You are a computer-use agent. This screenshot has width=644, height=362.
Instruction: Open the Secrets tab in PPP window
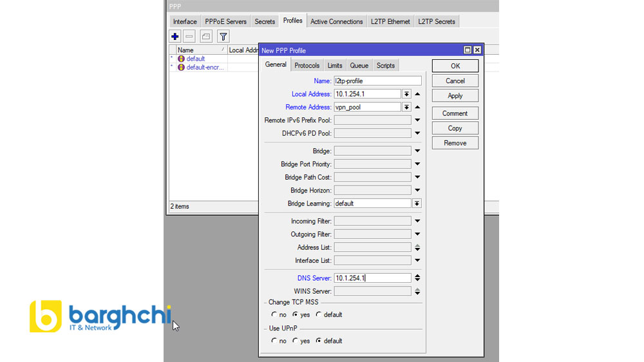click(x=265, y=21)
